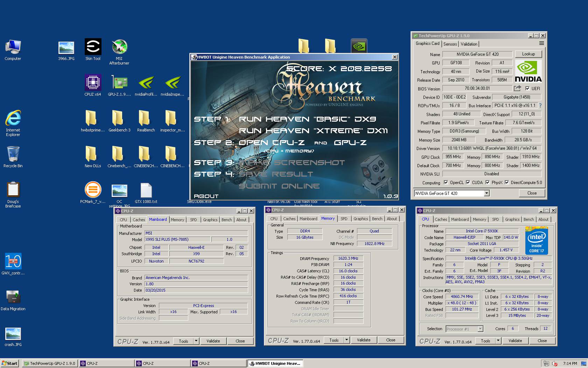This screenshot has height=368, width=588.
Task: Click Validate in Memory CPU-Z window
Action: pos(364,340)
